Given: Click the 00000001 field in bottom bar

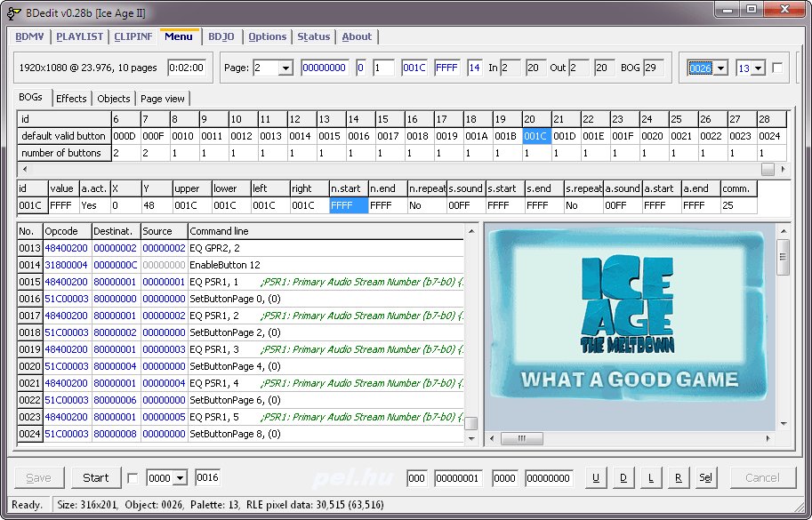Looking at the screenshot, I should pyautogui.click(x=458, y=478).
